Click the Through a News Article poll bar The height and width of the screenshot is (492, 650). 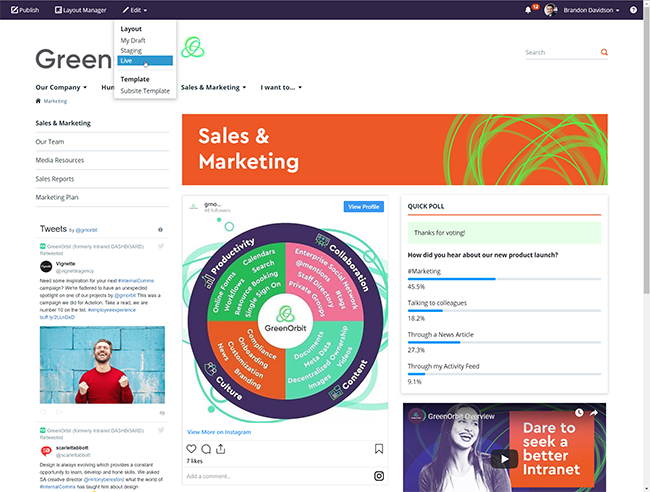click(x=504, y=343)
